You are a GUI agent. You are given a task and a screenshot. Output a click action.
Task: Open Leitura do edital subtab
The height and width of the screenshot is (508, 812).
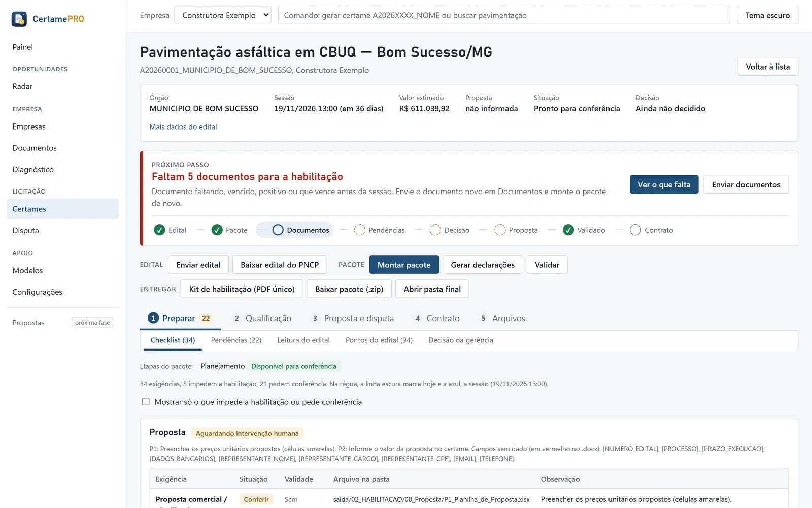pyautogui.click(x=303, y=340)
